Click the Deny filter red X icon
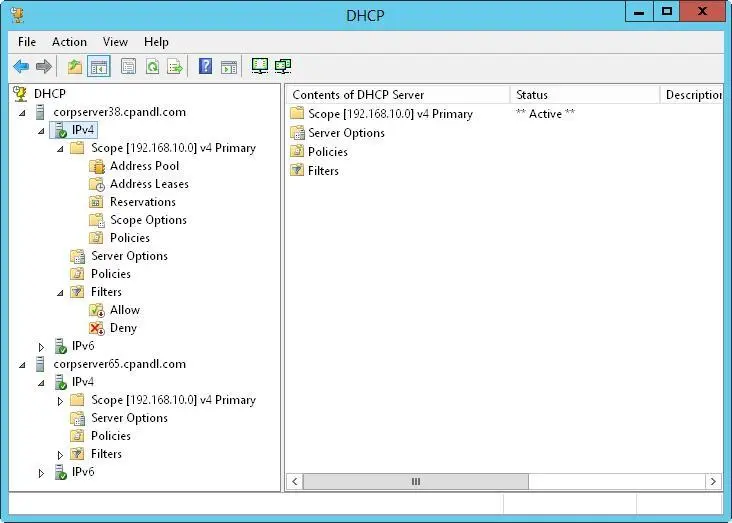This screenshot has height=523, width=732. pos(97,328)
